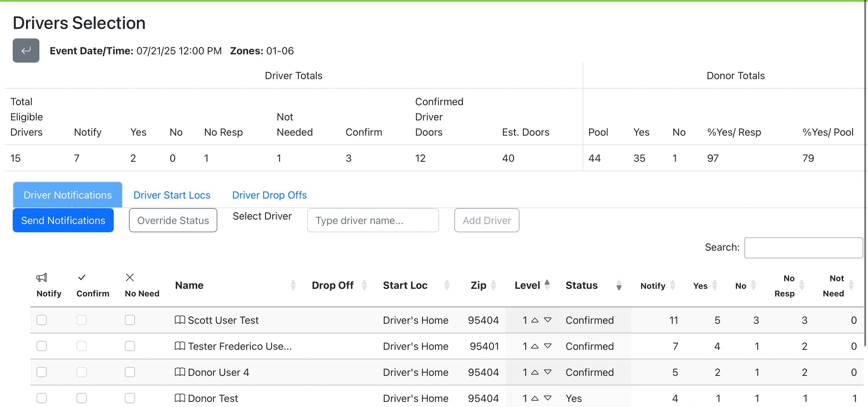Open the Driver Drop Offs tab
Screen dimensions: 868x407
tap(269, 195)
